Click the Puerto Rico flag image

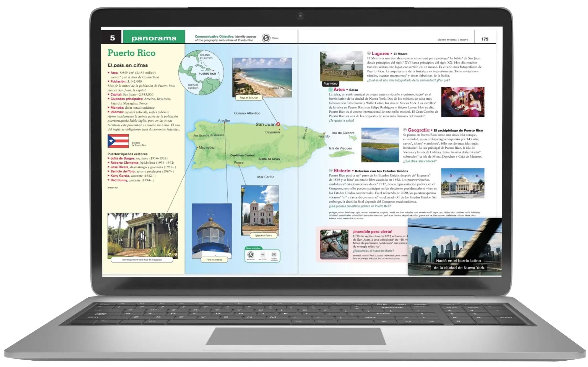pyautogui.click(x=118, y=141)
